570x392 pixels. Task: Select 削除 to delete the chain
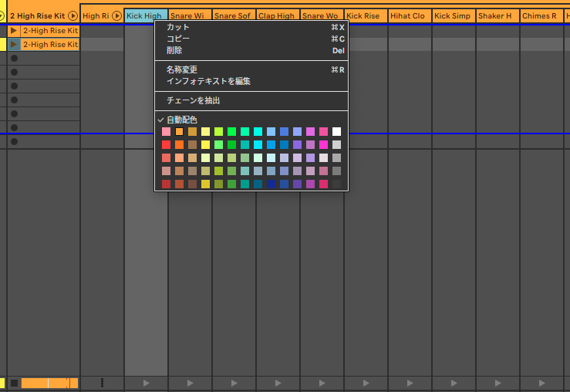(x=174, y=50)
